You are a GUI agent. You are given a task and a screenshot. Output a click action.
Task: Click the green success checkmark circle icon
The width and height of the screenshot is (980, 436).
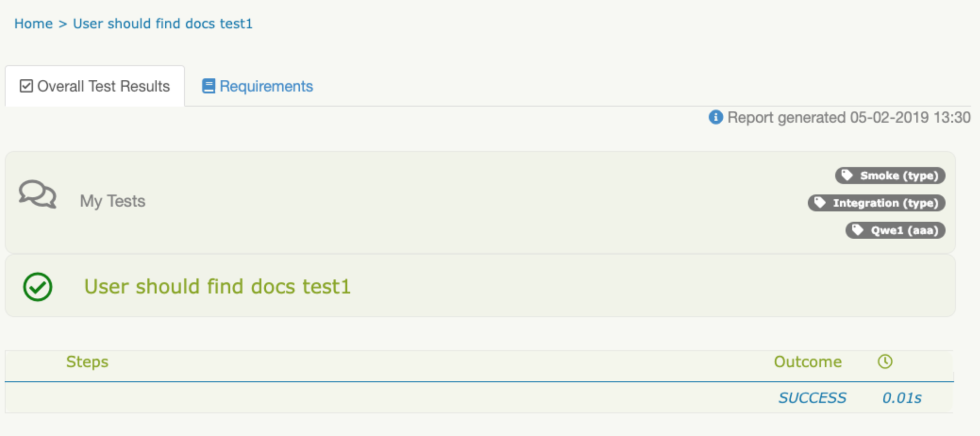click(x=38, y=287)
